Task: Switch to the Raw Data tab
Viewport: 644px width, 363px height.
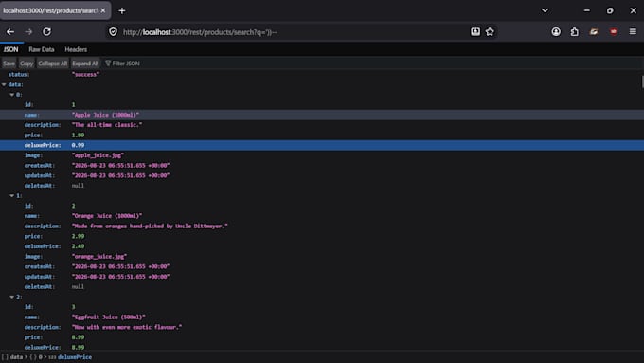Action: pyautogui.click(x=42, y=49)
